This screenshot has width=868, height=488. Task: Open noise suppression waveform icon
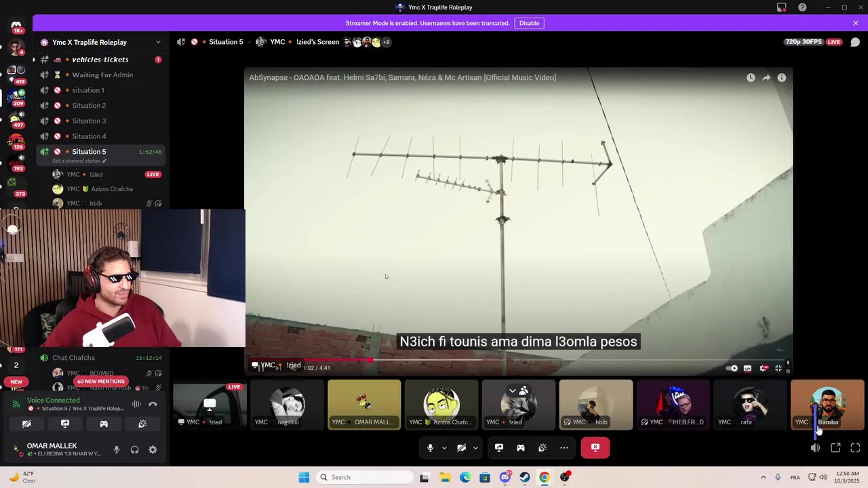(x=136, y=404)
